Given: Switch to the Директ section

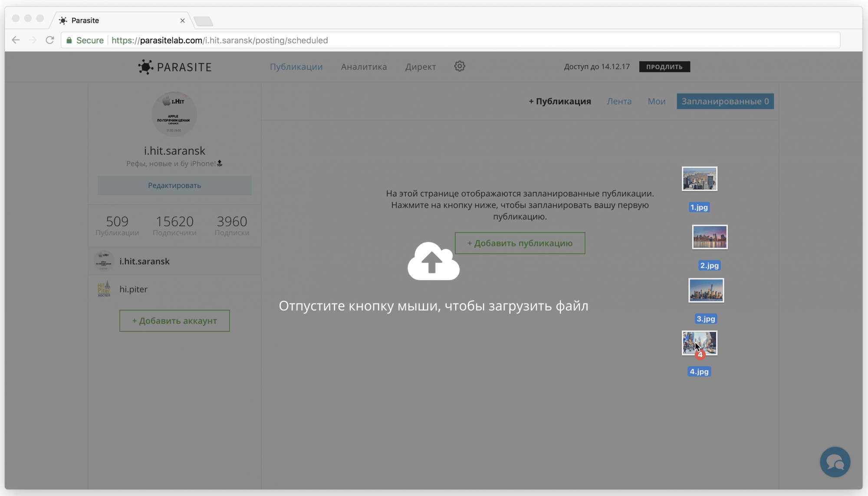Looking at the screenshot, I should [420, 67].
